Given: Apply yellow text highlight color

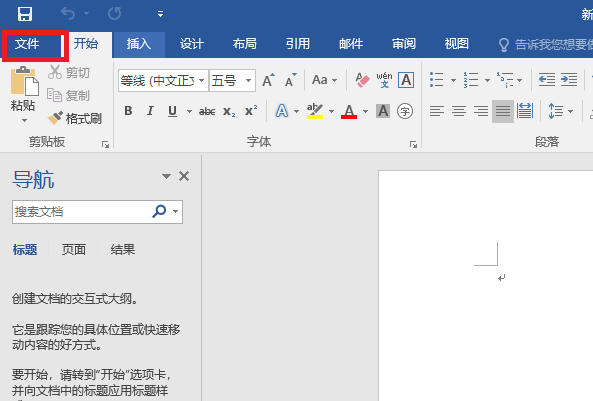Looking at the screenshot, I should [x=315, y=111].
